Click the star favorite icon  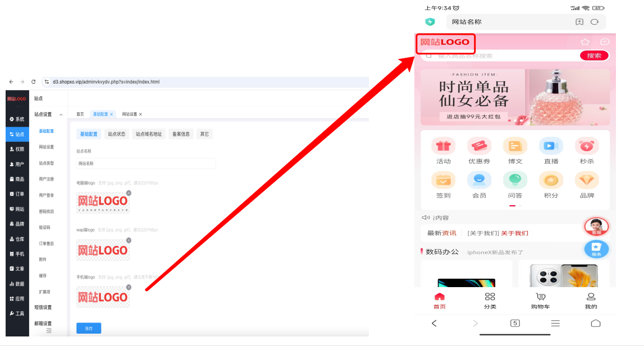585,42
